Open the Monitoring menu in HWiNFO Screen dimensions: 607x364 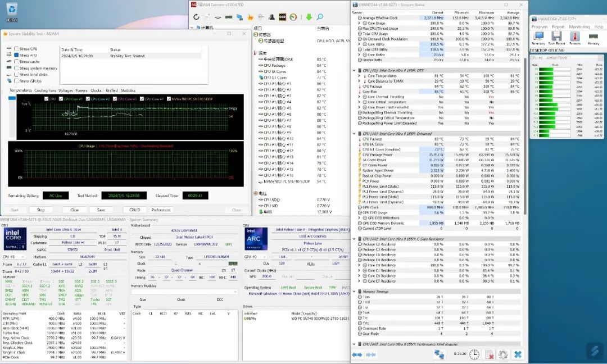[x=579, y=26]
